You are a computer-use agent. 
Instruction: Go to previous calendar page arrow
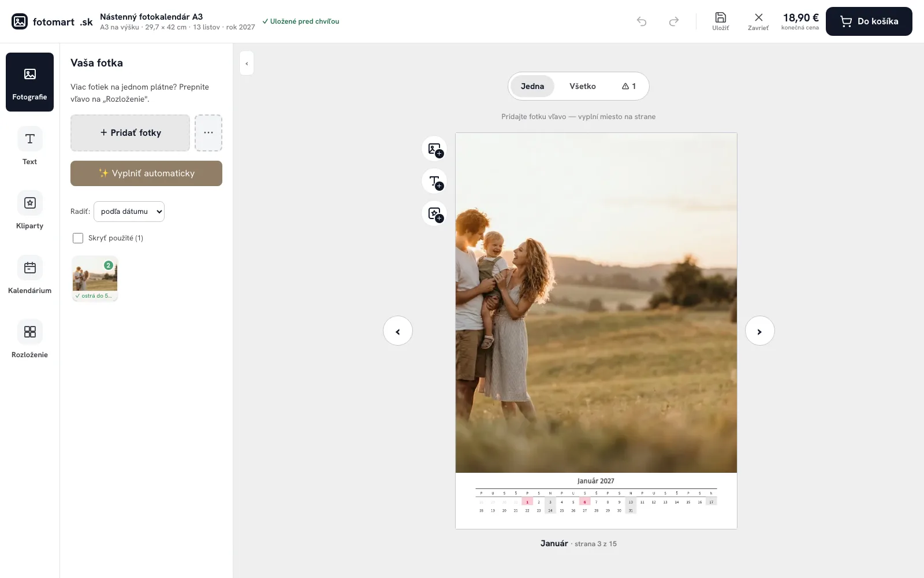[x=398, y=331]
